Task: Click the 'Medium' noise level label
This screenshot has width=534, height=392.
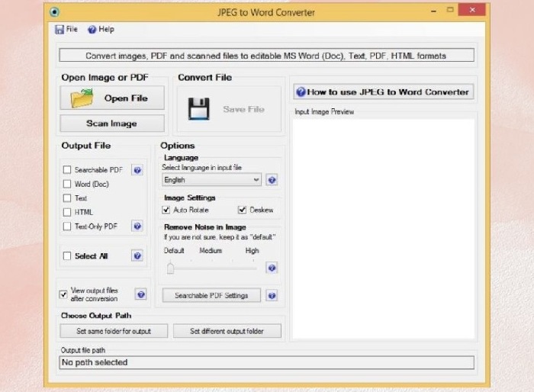Action: [x=211, y=251]
